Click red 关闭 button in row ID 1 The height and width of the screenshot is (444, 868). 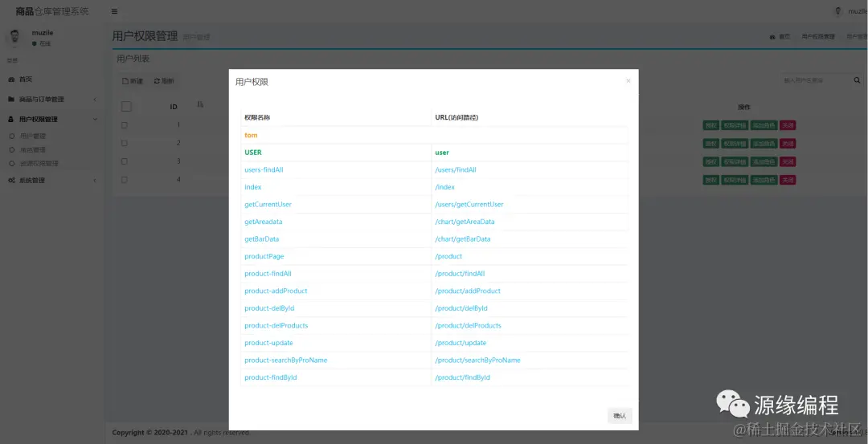pyautogui.click(x=788, y=125)
